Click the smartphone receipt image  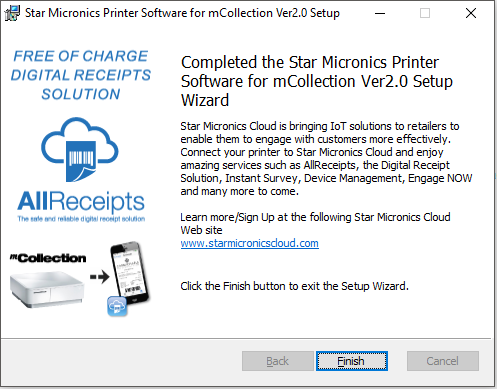pyautogui.click(x=131, y=273)
